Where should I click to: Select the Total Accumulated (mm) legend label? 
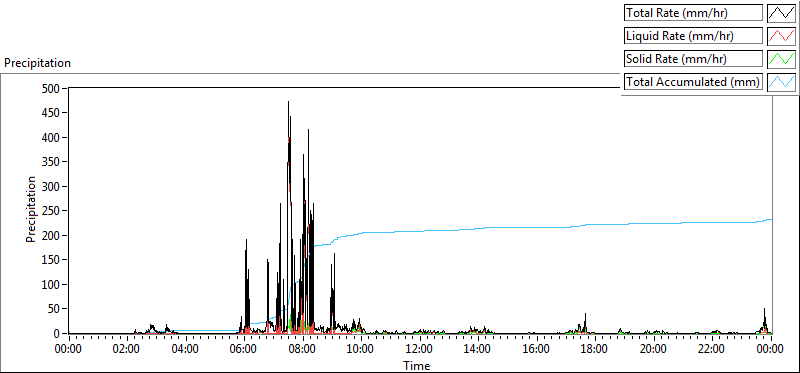click(x=693, y=81)
